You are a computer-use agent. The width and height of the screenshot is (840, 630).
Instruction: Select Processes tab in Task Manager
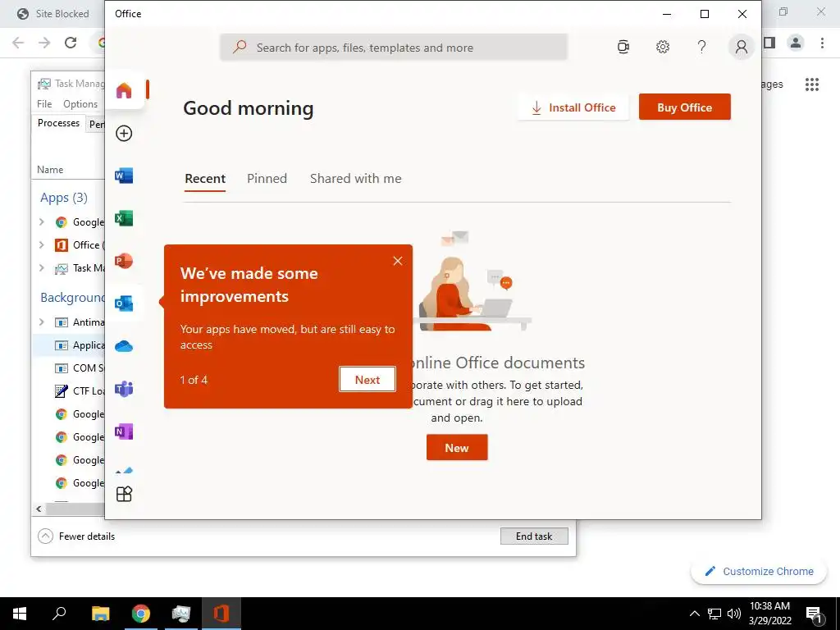tap(58, 123)
